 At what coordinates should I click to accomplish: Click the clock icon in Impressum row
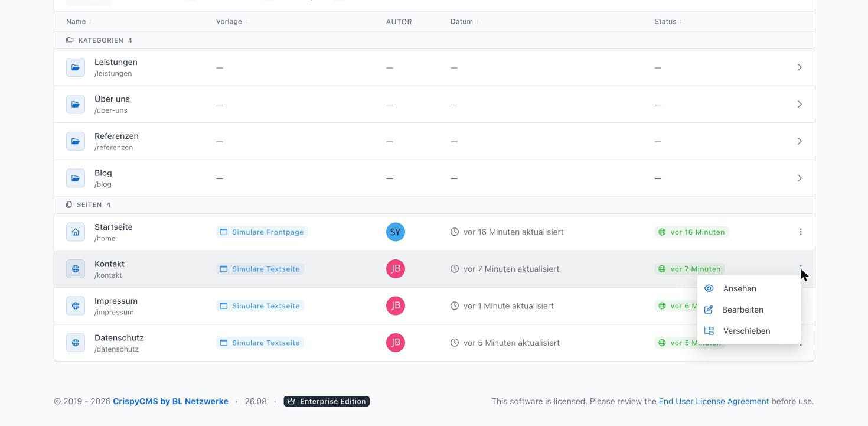coord(455,306)
